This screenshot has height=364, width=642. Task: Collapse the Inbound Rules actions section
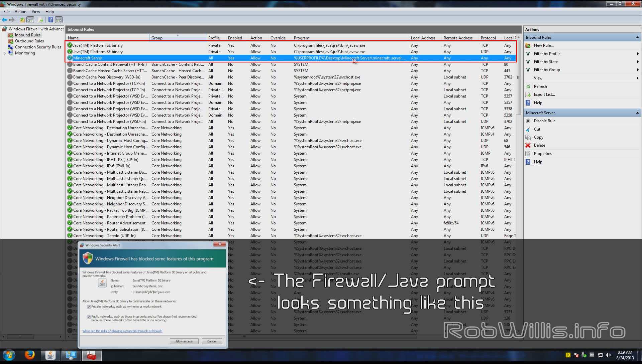(x=637, y=37)
